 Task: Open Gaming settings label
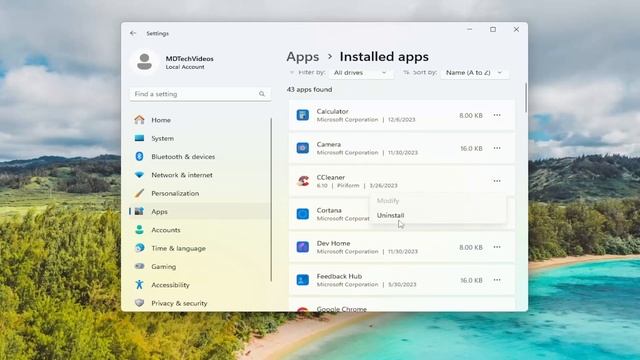coord(163,267)
